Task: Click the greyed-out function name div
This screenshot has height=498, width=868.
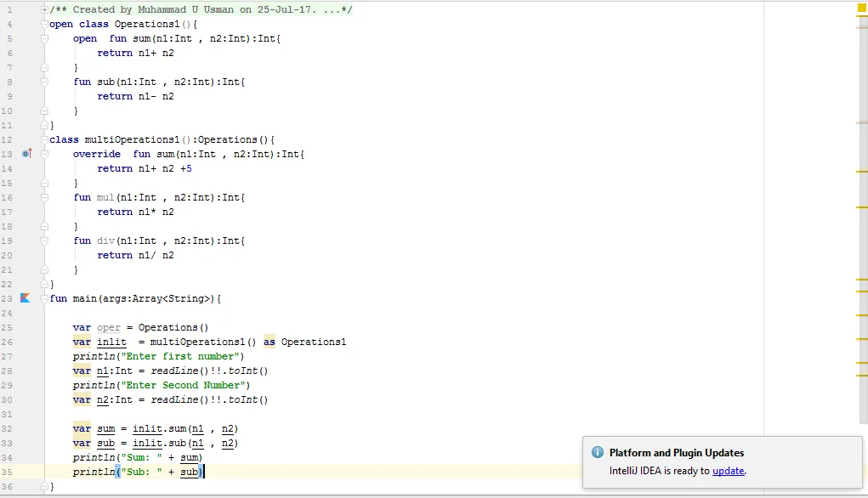Action: 105,241
